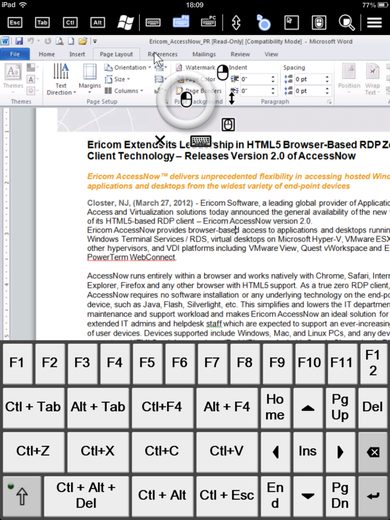Tap the floating right-click mouse icon
Viewport: 390px width, 520px height.
click(x=223, y=72)
